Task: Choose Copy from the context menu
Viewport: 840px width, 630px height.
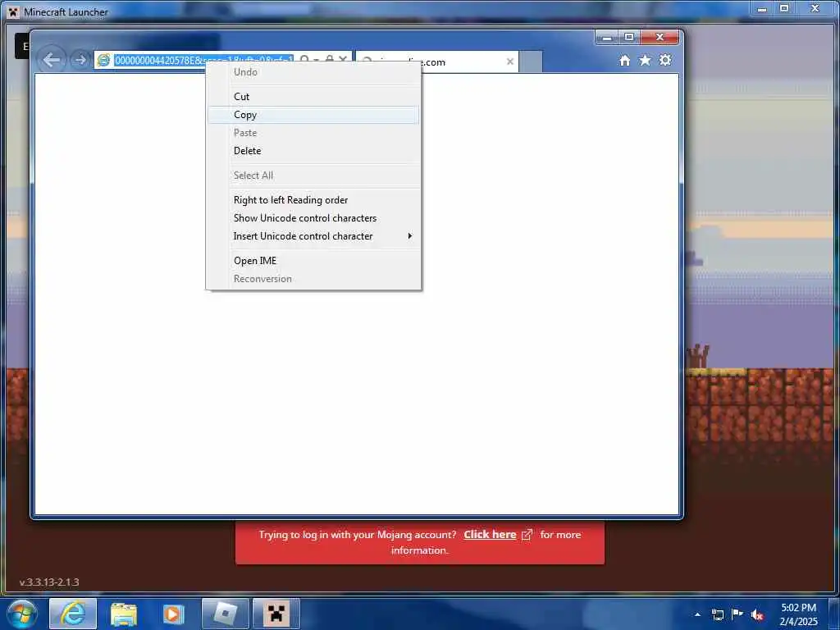Action: 313,115
